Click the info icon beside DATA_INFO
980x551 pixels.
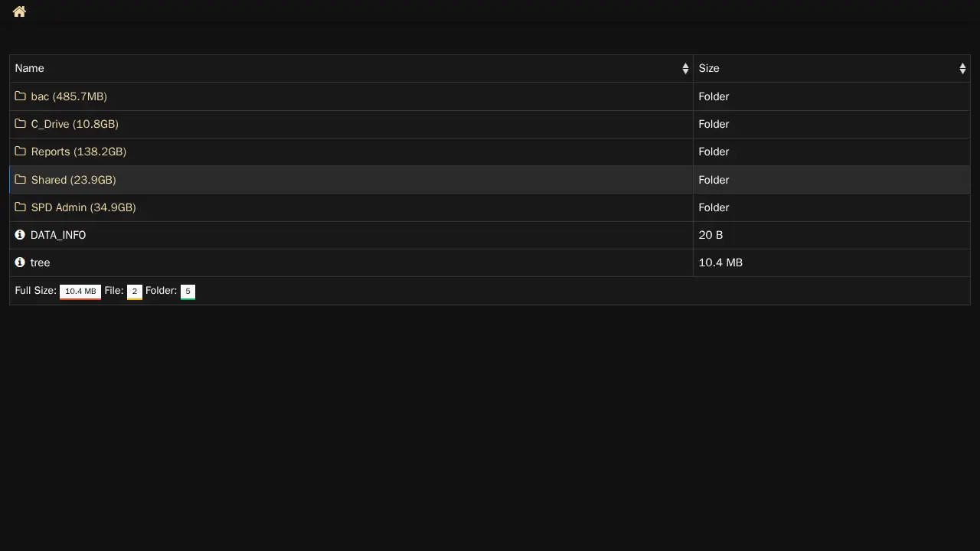tap(20, 235)
